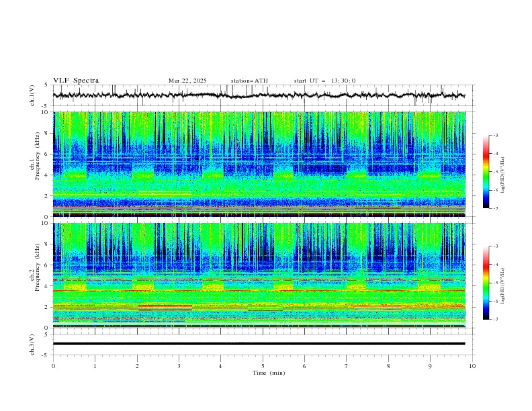Screen dimensions: 532x411
Task: Select the ch.2 colorbar "log(PSD)(V²/Hz)" label
Action: (x=503, y=286)
